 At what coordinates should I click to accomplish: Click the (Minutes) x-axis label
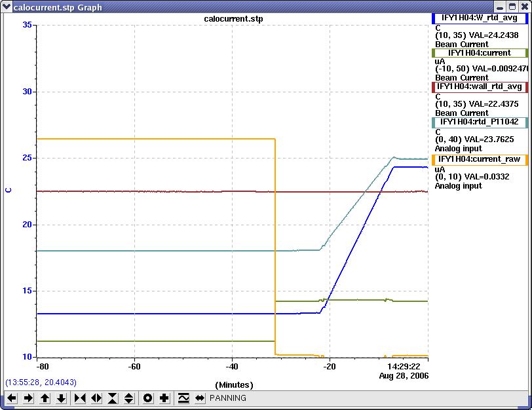(x=234, y=385)
